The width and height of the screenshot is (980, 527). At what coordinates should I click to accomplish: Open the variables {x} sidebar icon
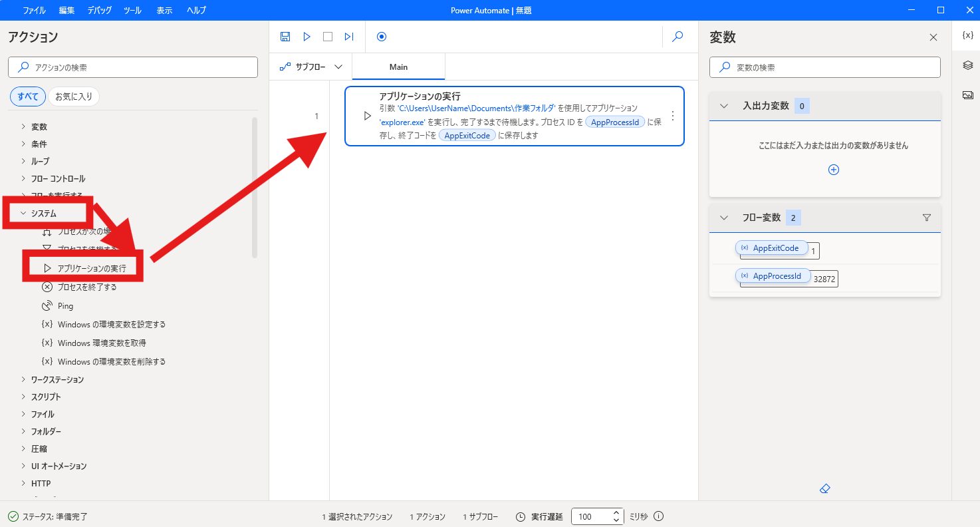(x=968, y=35)
